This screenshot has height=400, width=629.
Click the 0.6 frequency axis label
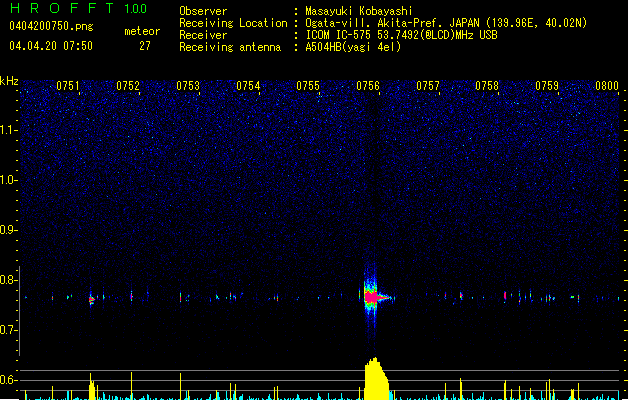coord(9,380)
